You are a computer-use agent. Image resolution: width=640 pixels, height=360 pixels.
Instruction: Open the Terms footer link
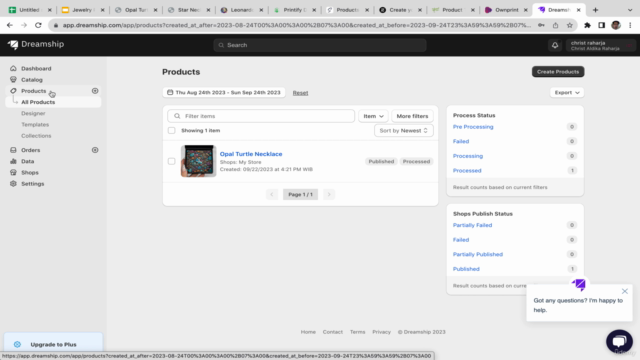pos(358,332)
